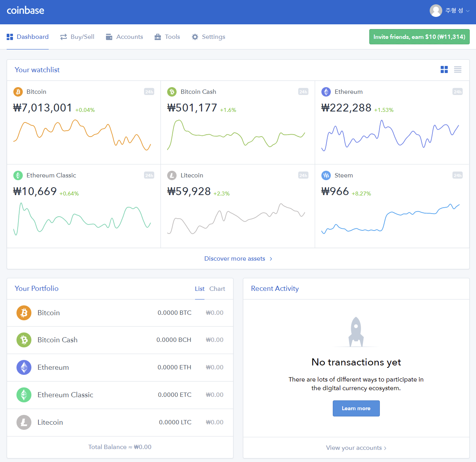Click the Bitcoin Cash price chart
Image resolution: width=476 pixels, height=462 pixels.
click(236, 135)
